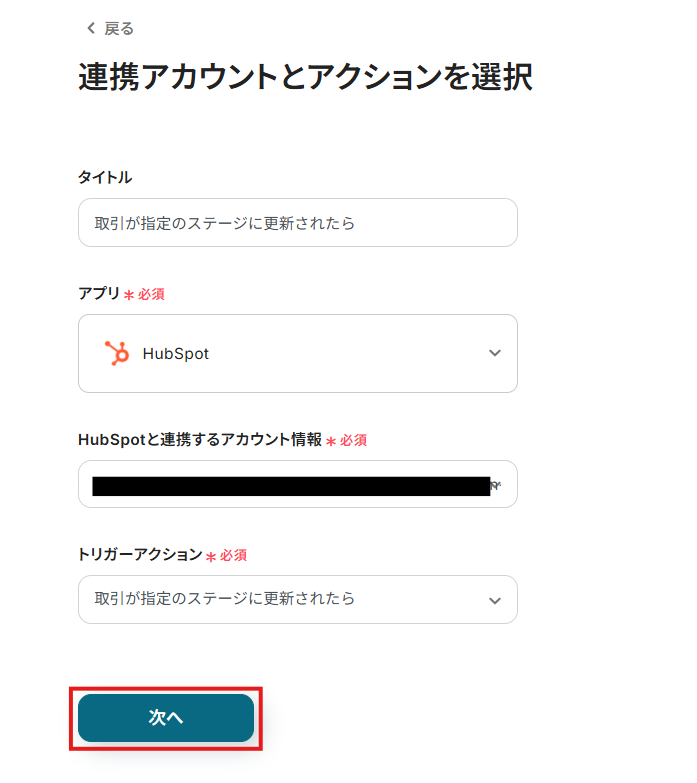
Task: Click the asterisk beside HubSpot account label
Action: [331, 441]
